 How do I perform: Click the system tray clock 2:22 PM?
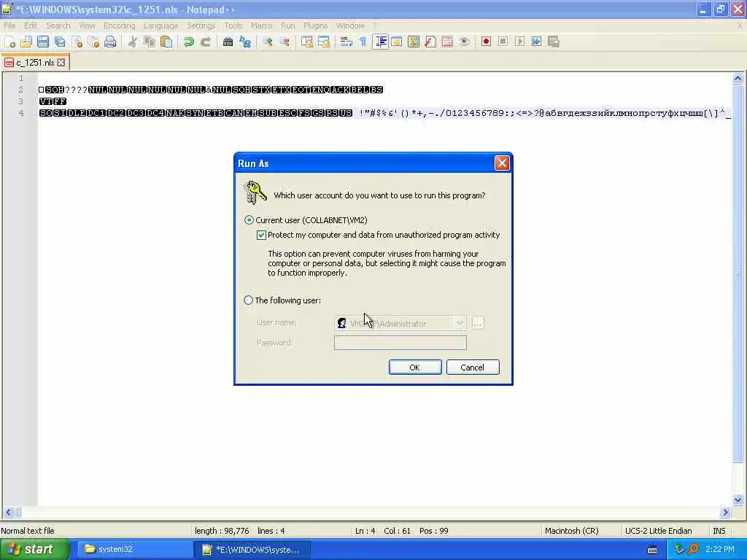point(720,550)
